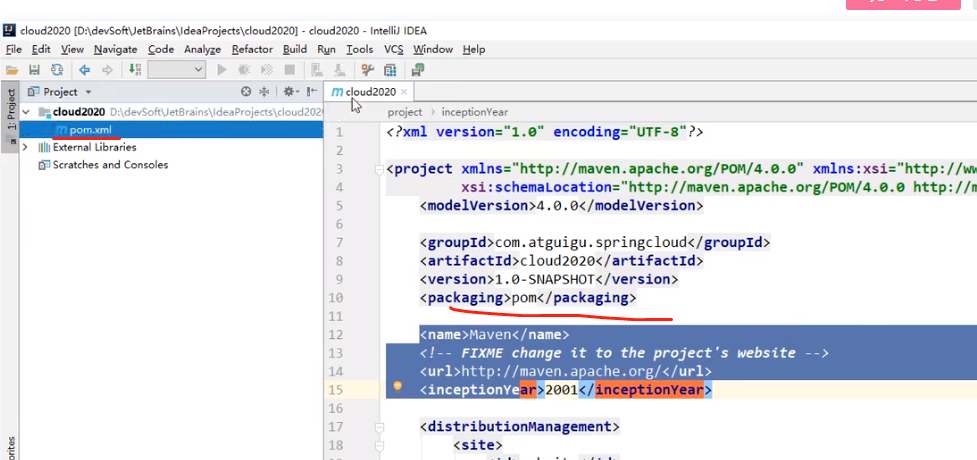Click line number 11 in the gutter
The width and height of the screenshot is (977, 460).
pyautogui.click(x=336, y=317)
